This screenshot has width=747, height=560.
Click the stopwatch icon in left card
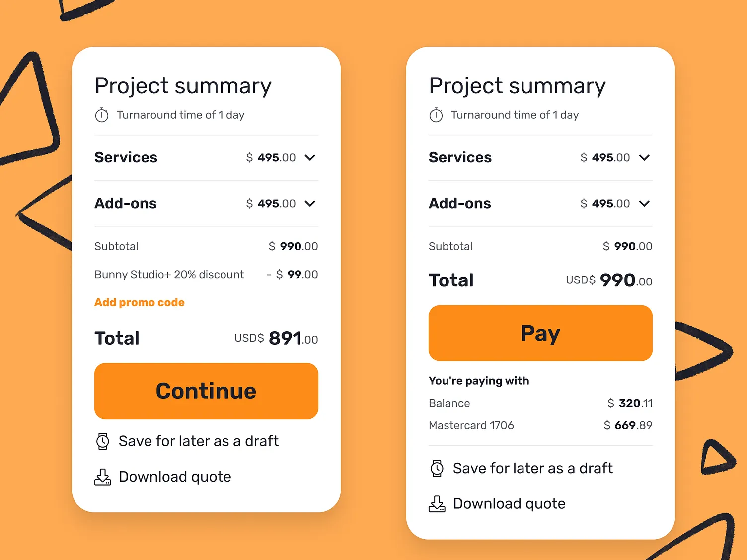[x=102, y=115]
